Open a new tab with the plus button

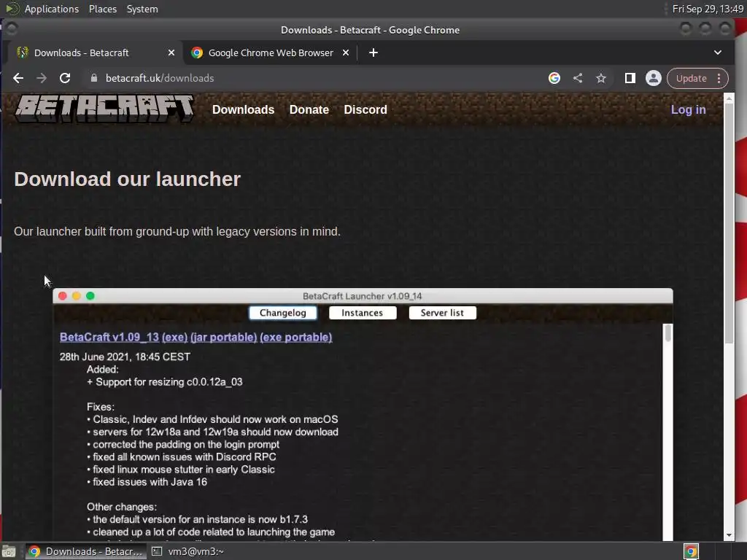(x=373, y=52)
